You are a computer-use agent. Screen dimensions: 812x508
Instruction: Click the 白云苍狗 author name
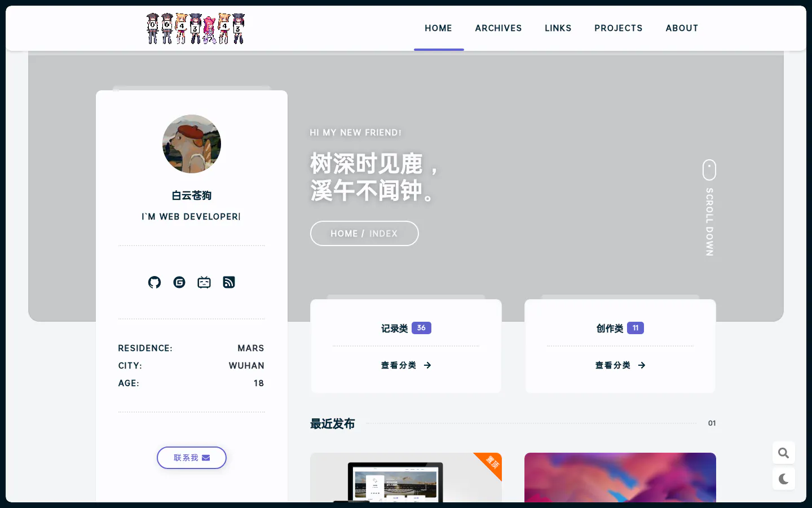click(x=192, y=195)
